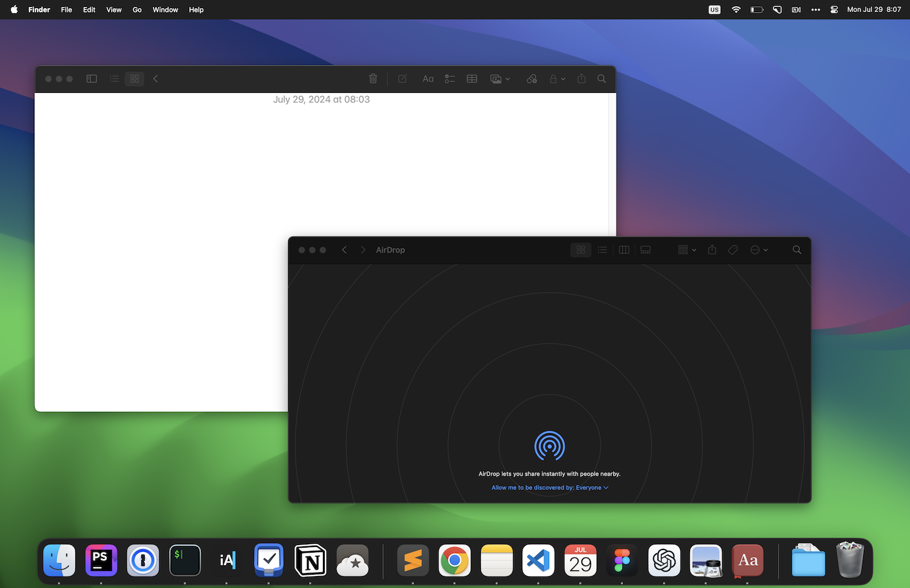Image resolution: width=910 pixels, height=588 pixels.
Task: Click the July 29, 2024 note date
Action: [x=321, y=99]
